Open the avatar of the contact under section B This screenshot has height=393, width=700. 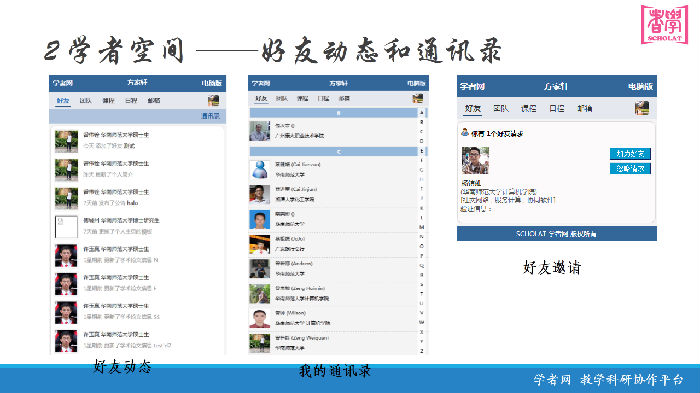coord(259,131)
